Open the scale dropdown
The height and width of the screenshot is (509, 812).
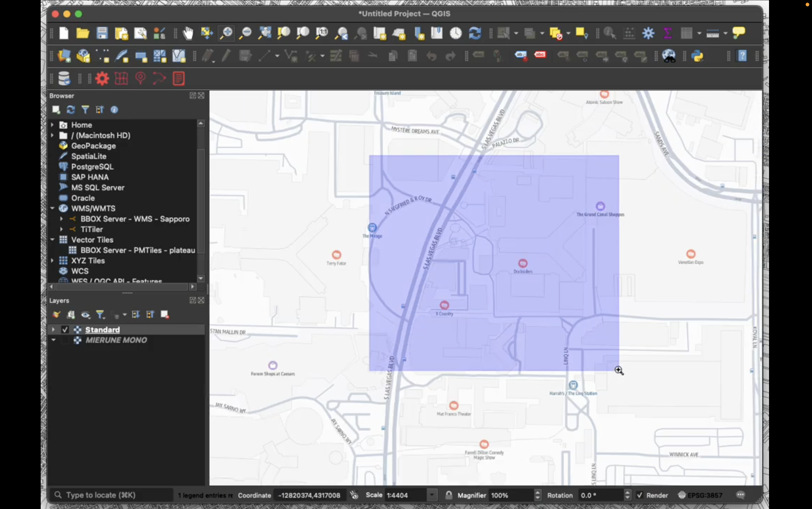point(432,495)
